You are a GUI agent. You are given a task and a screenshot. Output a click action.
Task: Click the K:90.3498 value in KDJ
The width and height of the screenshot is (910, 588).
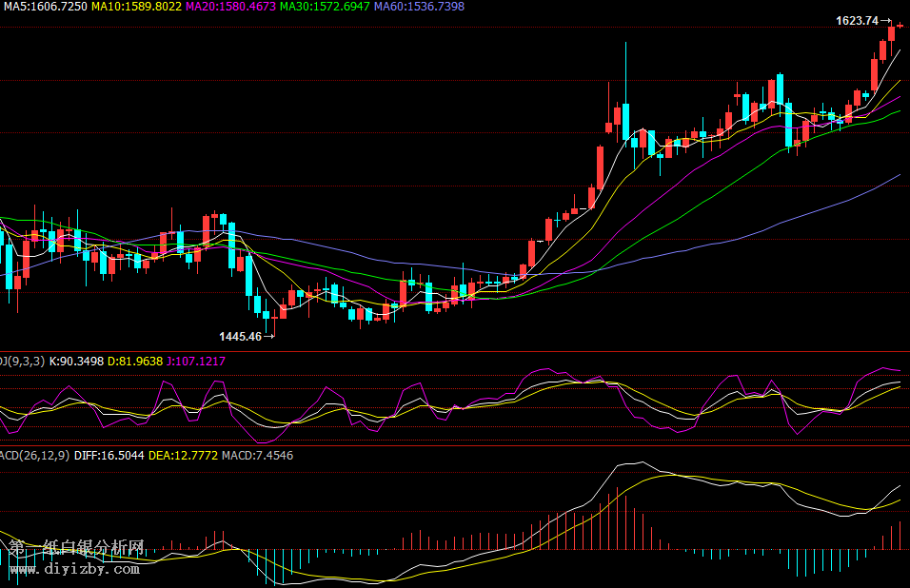point(76,362)
